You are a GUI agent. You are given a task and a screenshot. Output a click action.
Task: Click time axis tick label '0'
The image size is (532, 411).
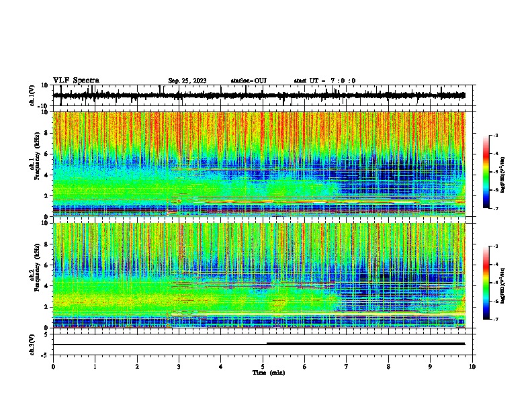click(x=53, y=366)
